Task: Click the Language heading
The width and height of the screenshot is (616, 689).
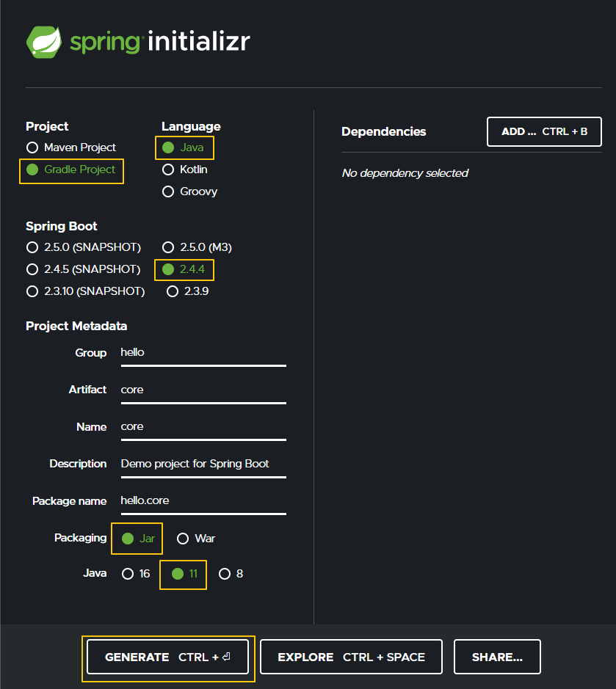Action: click(192, 126)
